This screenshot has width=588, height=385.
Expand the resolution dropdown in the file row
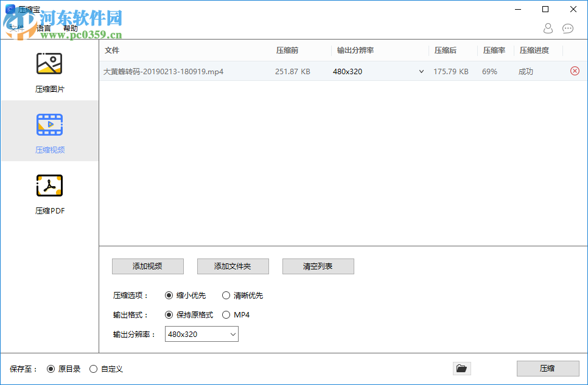coord(421,71)
